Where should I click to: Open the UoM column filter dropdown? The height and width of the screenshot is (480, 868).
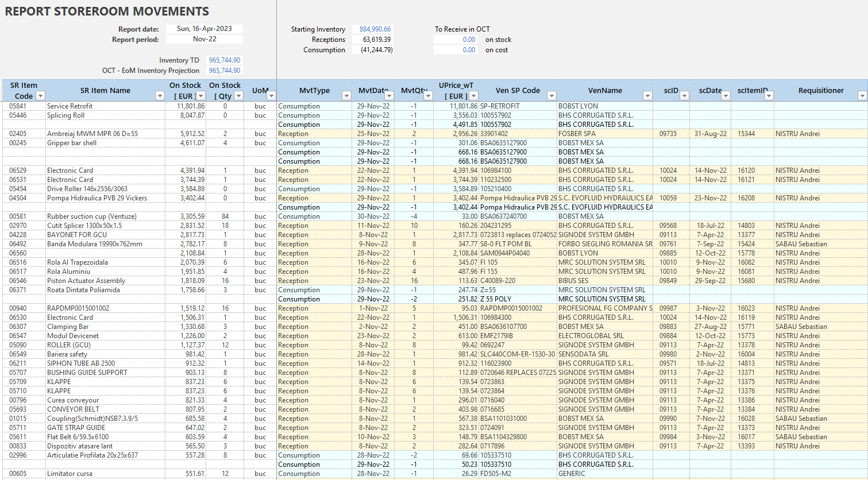pyautogui.click(x=272, y=96)
